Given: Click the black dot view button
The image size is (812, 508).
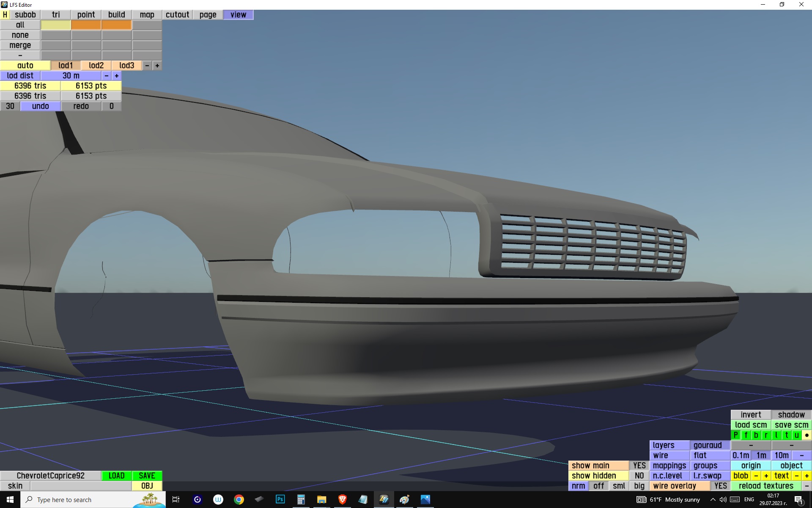Looking at the screenshot, I should point(807,435).
